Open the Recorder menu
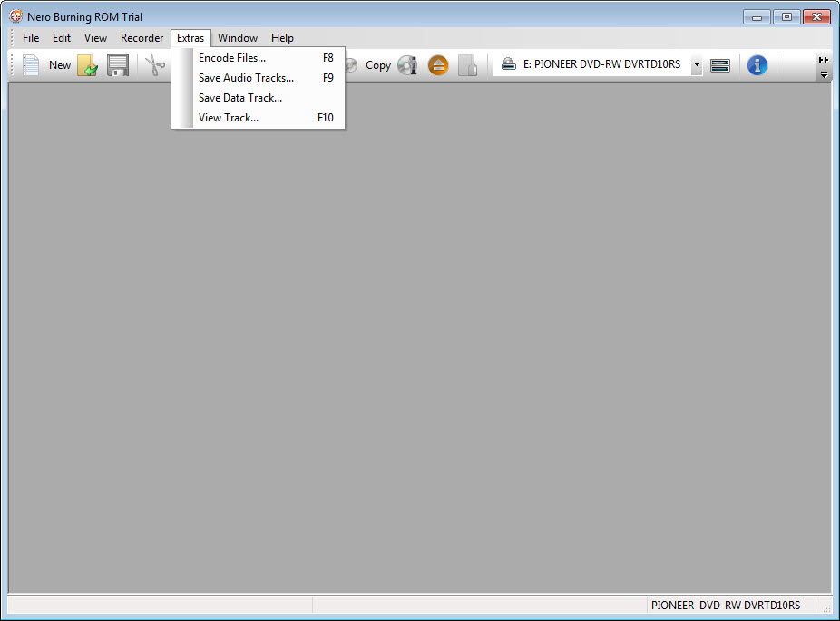840x621 pixels. (x=142, y=38)
